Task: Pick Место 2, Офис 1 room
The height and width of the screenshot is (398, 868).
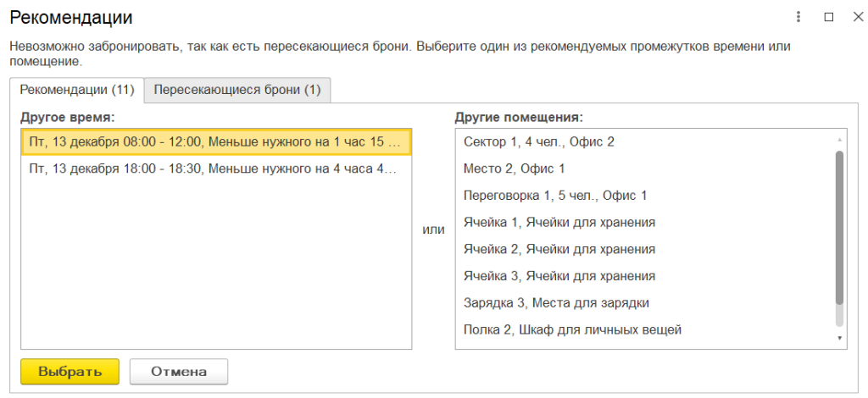Action: 514,169
